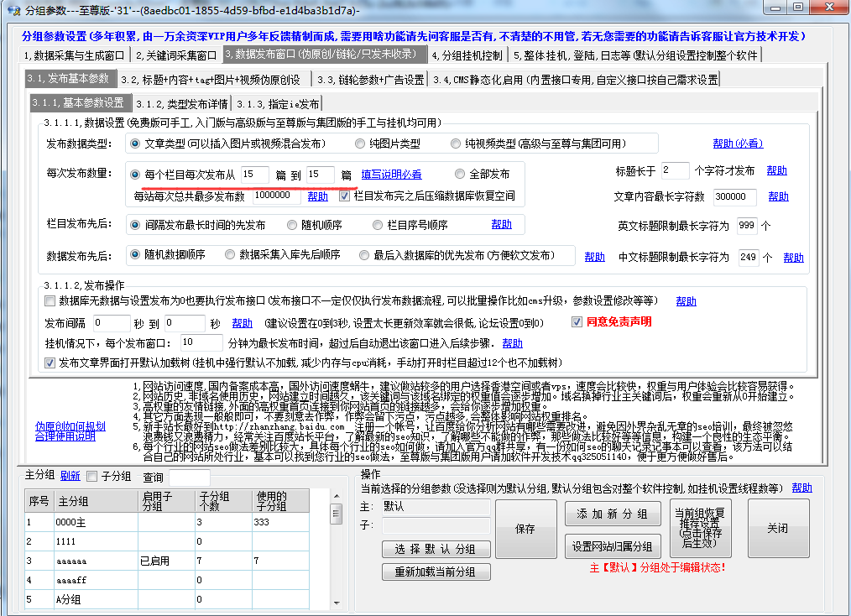Screen dimensions: 851x616
Task: Focus the 文章内容最长字符数 field
Action: (x=735, y=196)
